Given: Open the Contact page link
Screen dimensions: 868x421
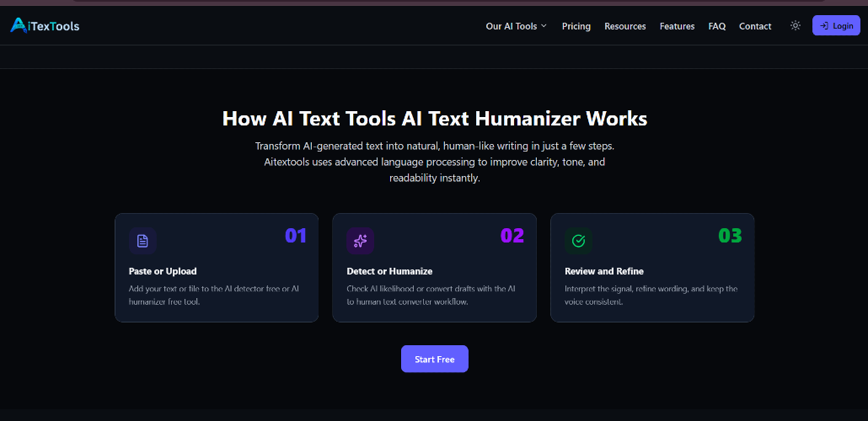Looking at the screenshot, I should point(755,26).
